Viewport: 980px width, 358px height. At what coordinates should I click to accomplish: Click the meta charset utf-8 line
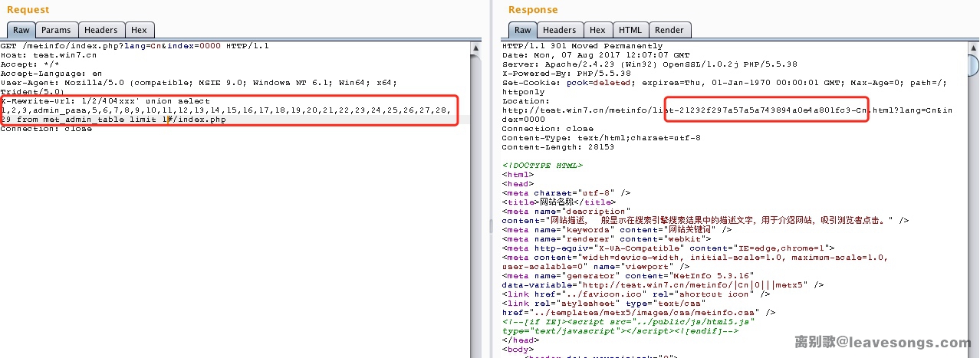(566, 192)
